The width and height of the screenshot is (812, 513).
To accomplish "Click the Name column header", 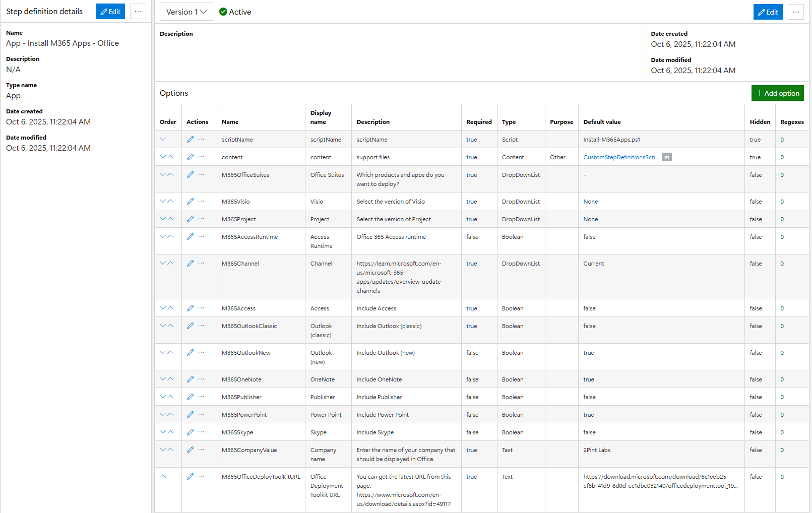I will click(230, 122).
